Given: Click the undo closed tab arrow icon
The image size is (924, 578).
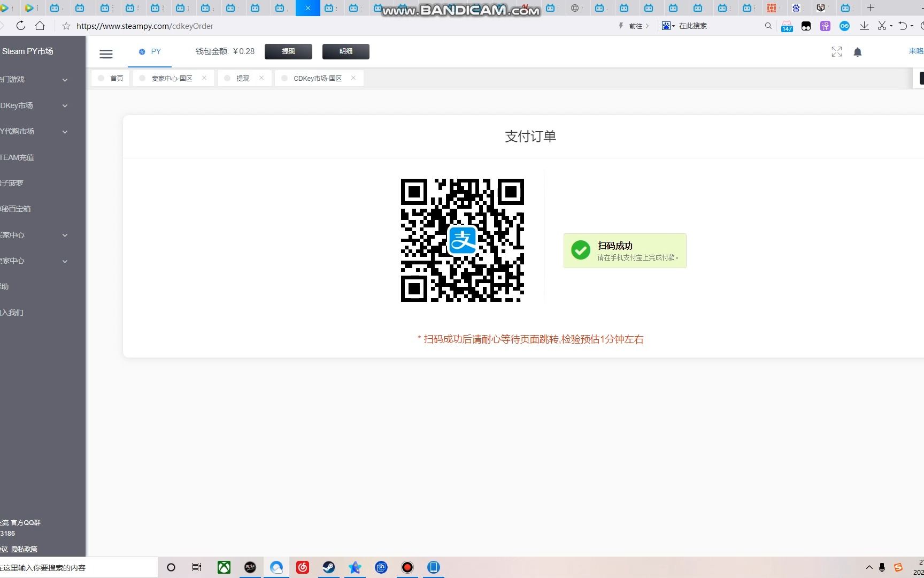Looking at the screenshot, I should (903, 26).
